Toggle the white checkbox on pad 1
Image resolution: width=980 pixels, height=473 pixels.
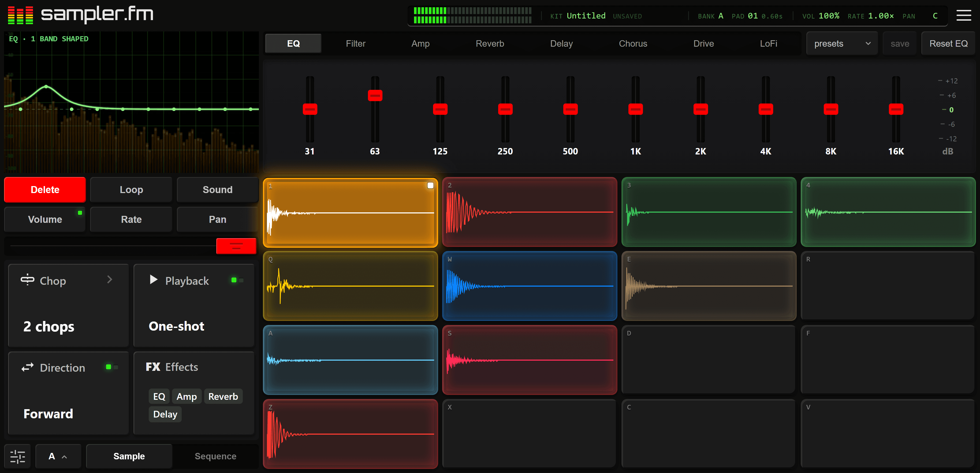(x=430, y=185)
